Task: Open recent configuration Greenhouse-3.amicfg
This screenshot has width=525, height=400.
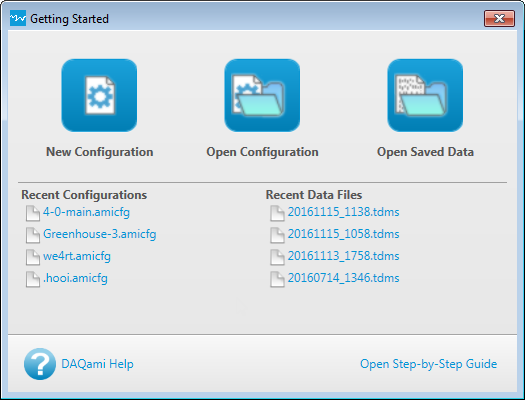Action: [100, 234]
